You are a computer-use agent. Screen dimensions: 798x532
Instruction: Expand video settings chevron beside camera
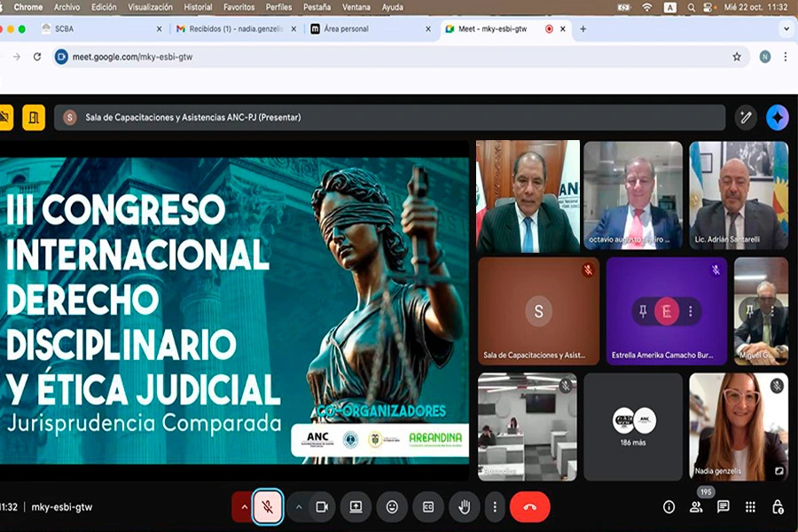point(299,506)
